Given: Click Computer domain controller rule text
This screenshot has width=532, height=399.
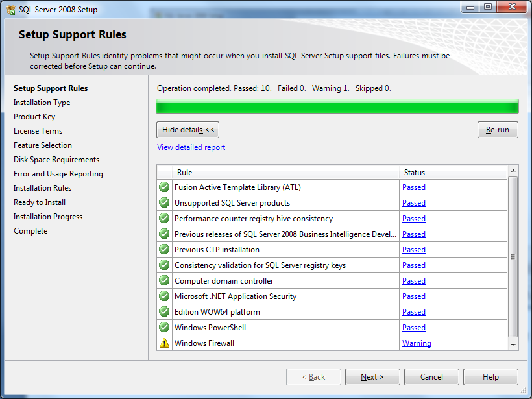Looking at the screenshot, I should click(x=224, y=281).
